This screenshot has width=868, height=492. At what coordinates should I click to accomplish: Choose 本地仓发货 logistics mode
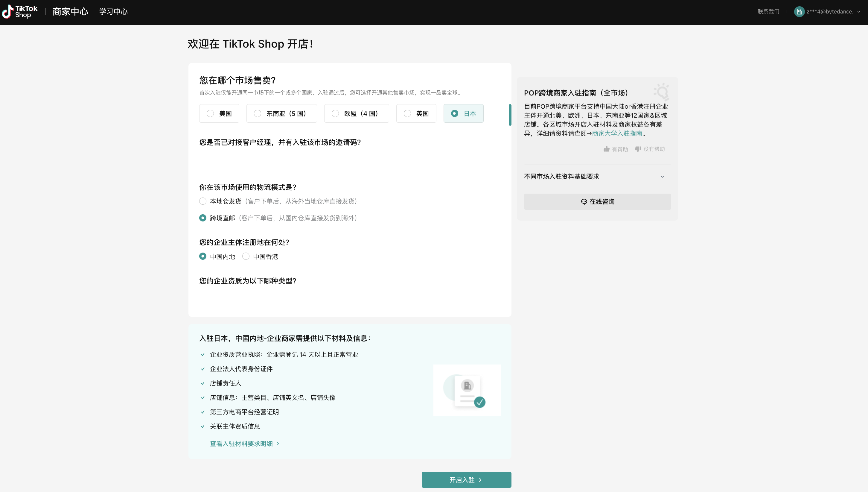[202, 201]
